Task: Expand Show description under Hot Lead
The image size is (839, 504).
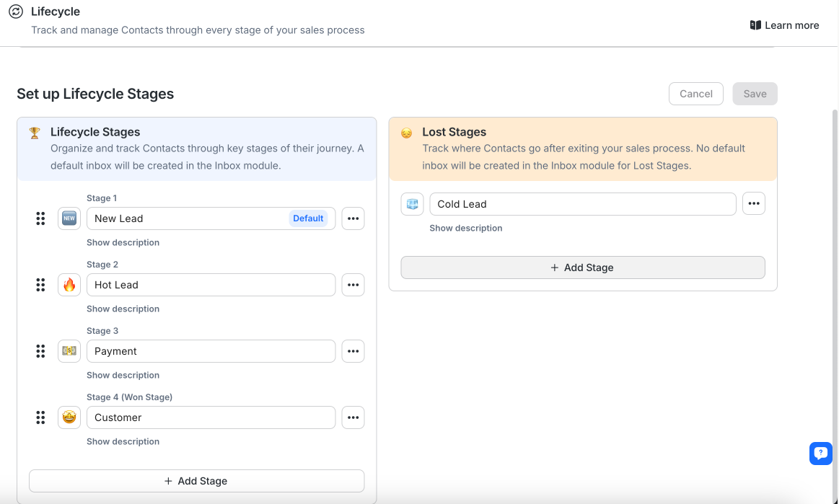Action: [123, 309]
